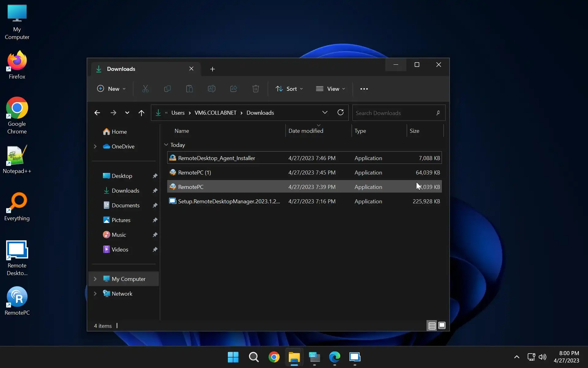Image resolution: width=588 pixels, height=368 pixels.
Task: Open Documents in the sidebar
Action: tap(125, 205)
